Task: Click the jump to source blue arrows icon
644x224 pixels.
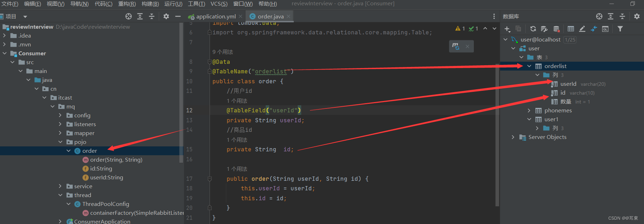Action: pyautogui.click(x=594, y=29)
